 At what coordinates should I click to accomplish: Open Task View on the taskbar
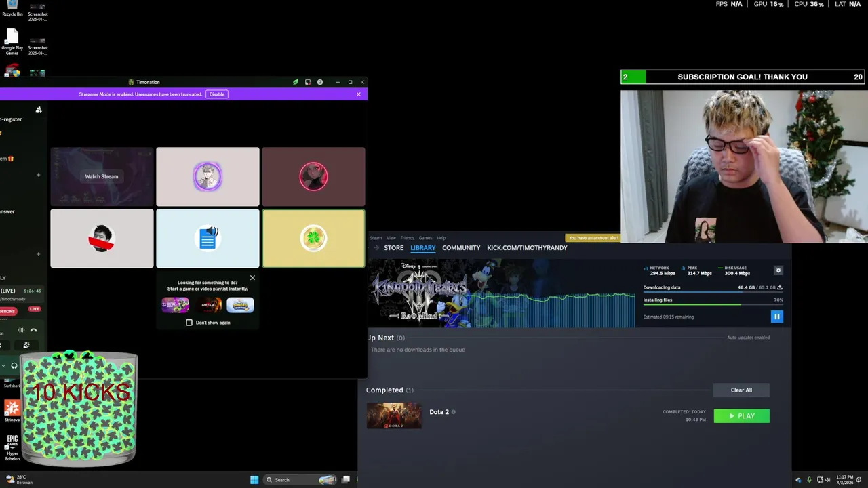(346, 480)
